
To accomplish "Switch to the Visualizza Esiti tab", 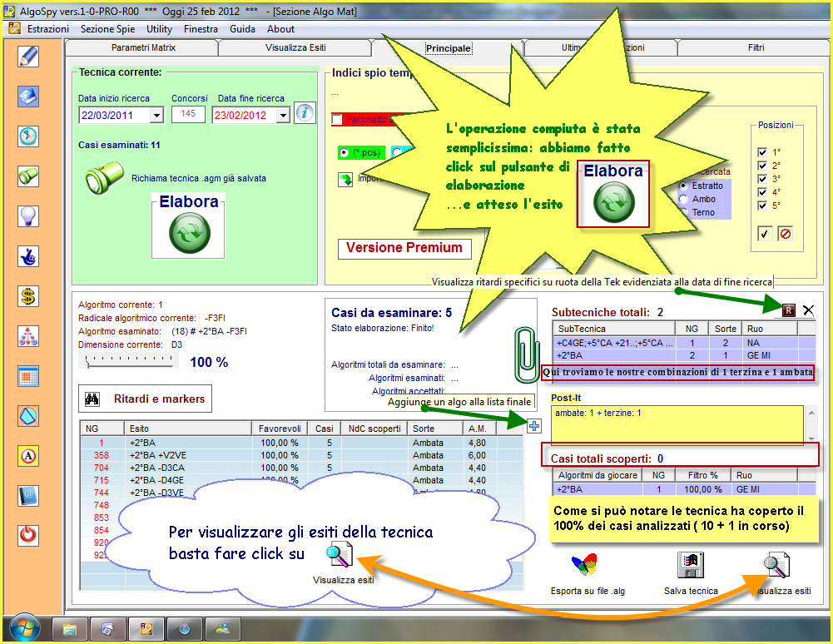I will [295, 47].
